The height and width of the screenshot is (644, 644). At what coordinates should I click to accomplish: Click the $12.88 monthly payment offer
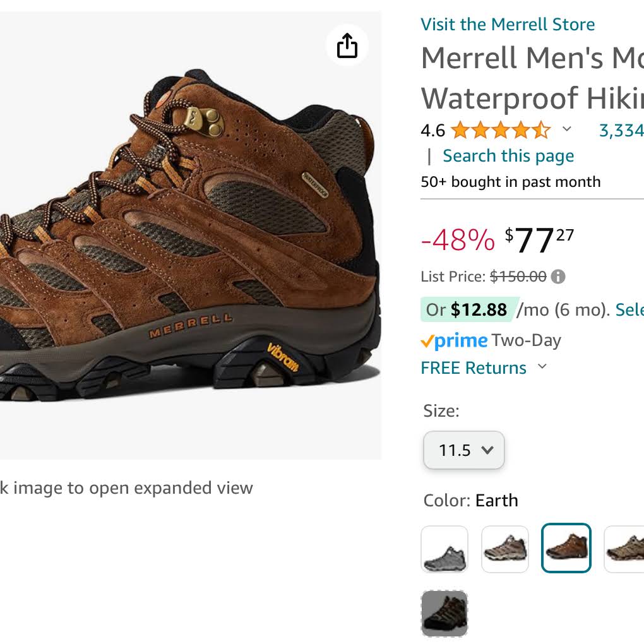(478, 309)
